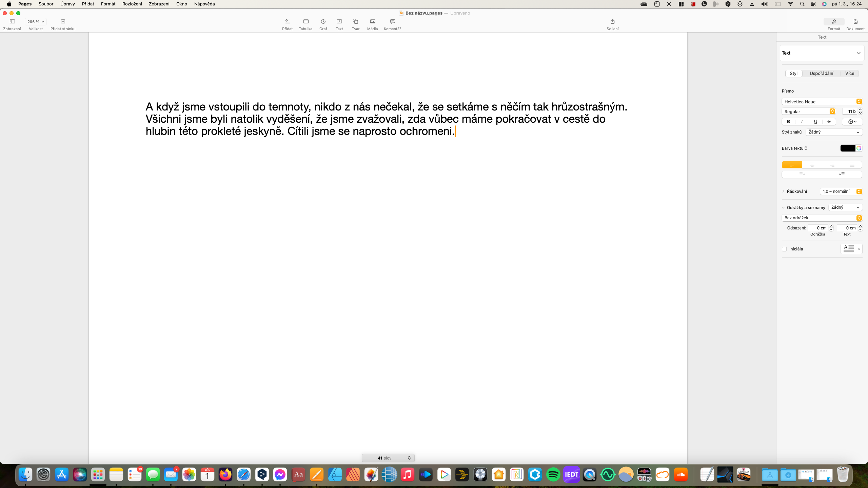Open the Řádkování spacing dropdown
Viewport: 868px width, 488px height.
click(x=841, y=191)
